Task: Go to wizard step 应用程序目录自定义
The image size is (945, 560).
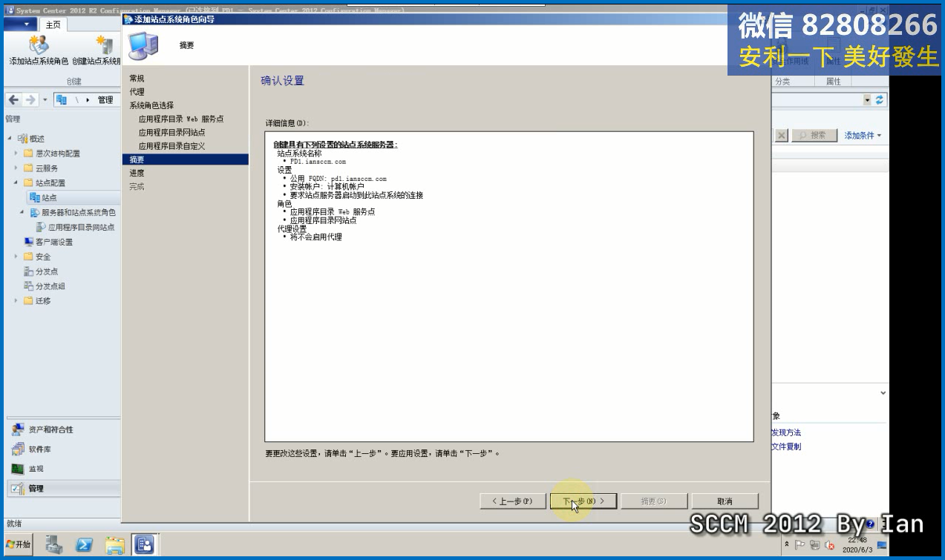Action: point(172,146)
